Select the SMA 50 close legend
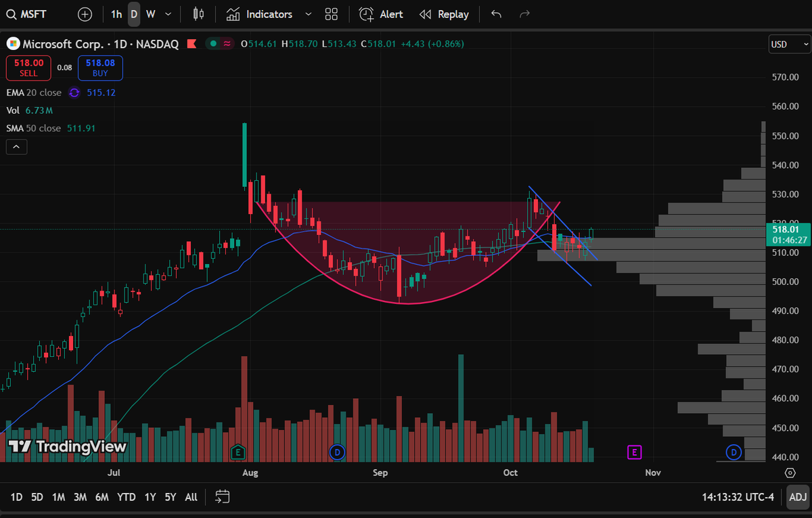 [34, 128]
